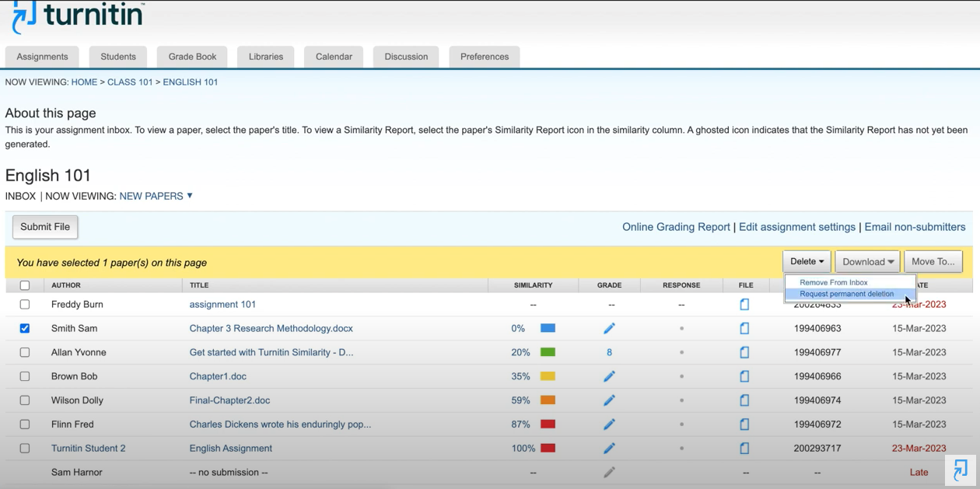Switch to the Grade Book tab
Viewport: 980px width, 489px height.
pyautogui.click(x=192, y=57)
